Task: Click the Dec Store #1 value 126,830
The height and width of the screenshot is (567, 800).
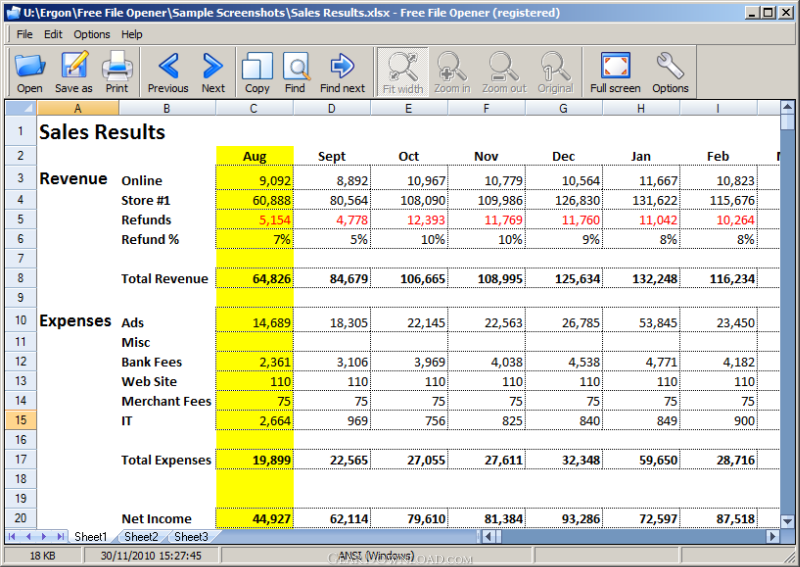Action: pos(563,200)
